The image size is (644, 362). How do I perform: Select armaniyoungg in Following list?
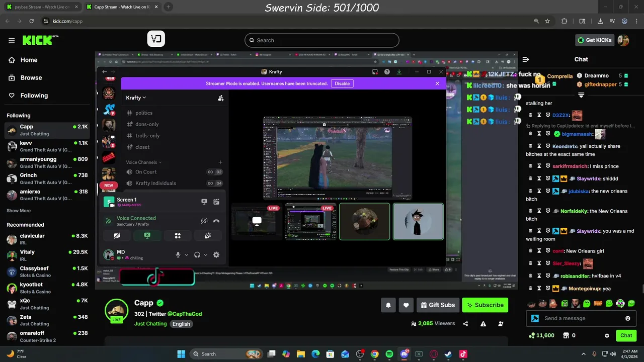[x=47, y=162]
